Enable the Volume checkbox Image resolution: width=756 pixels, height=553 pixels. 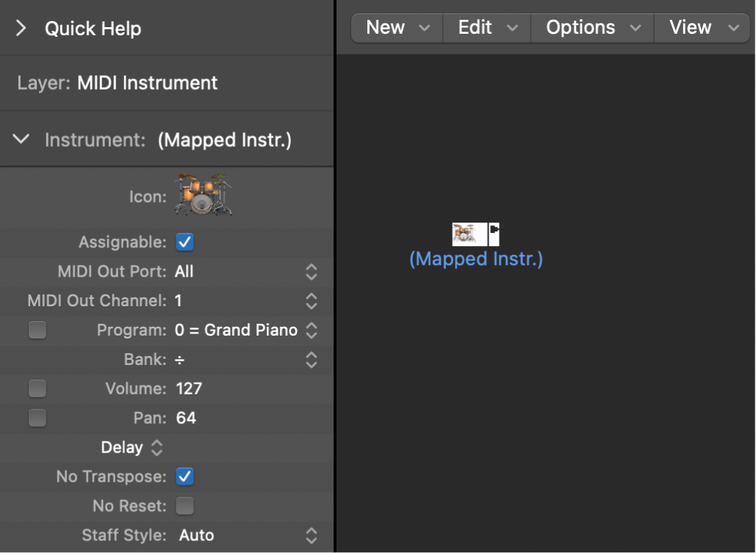pos(37,388)
